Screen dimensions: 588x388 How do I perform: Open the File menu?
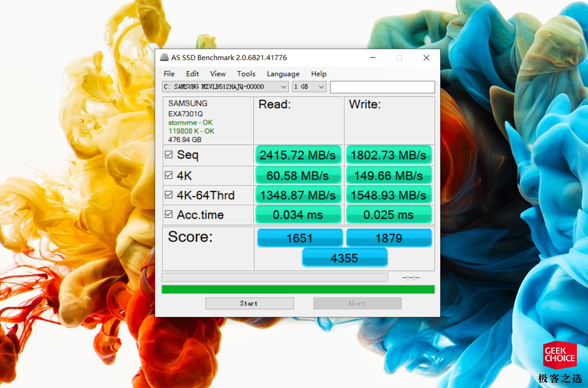[169, 74]
